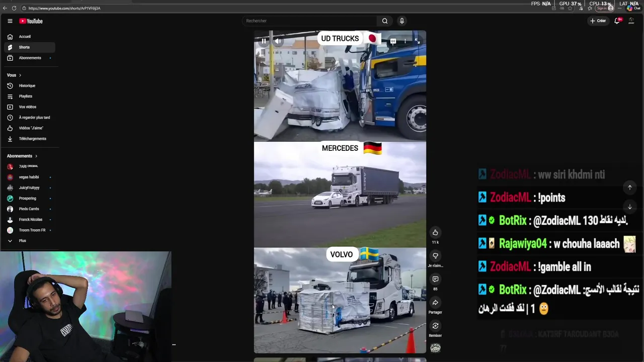The width and height of the screenshot is (644, 362).
Task: Open the comments panel showing 85
Action: click(435, 279)
